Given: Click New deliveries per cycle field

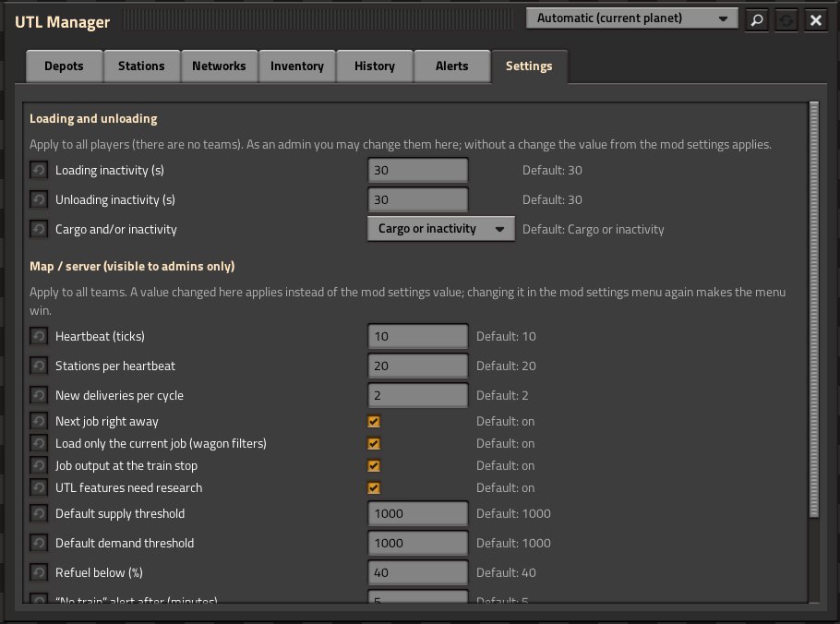Looking at the screenshot, I should tap(418, 395).
